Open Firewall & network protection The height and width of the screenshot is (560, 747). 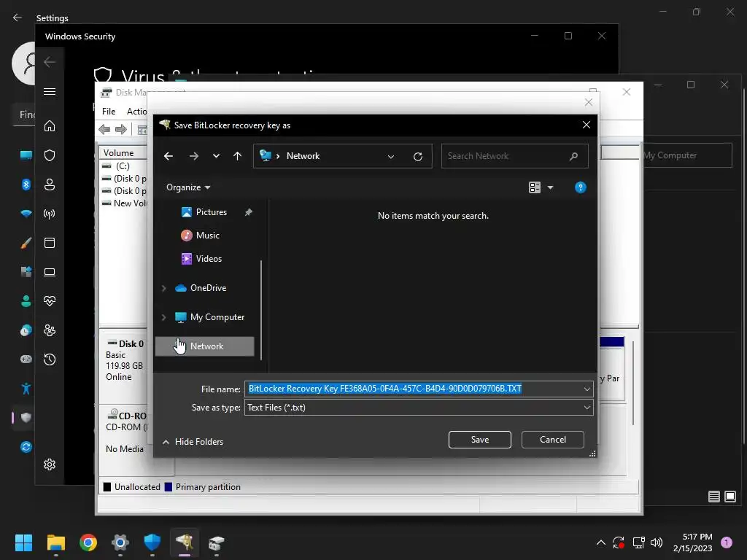50,214
